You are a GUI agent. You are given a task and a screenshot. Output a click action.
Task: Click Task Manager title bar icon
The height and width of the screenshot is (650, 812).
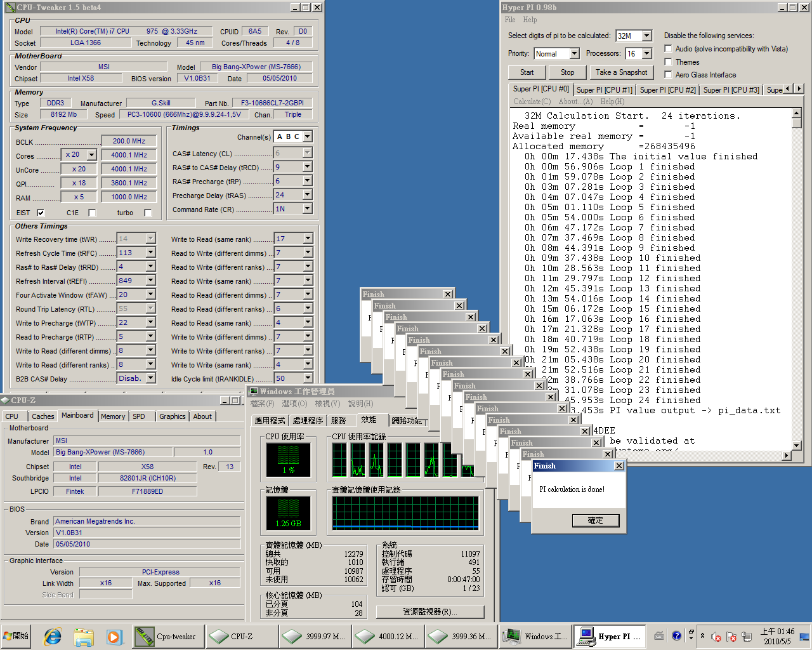tap(254, 392)
